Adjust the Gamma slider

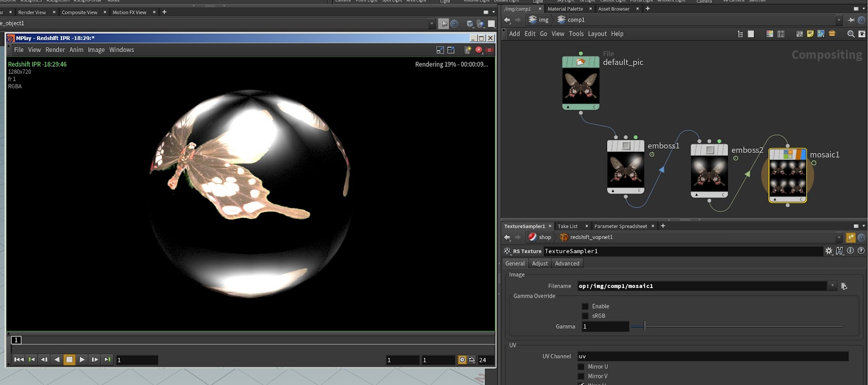click(x=737, y=326)
